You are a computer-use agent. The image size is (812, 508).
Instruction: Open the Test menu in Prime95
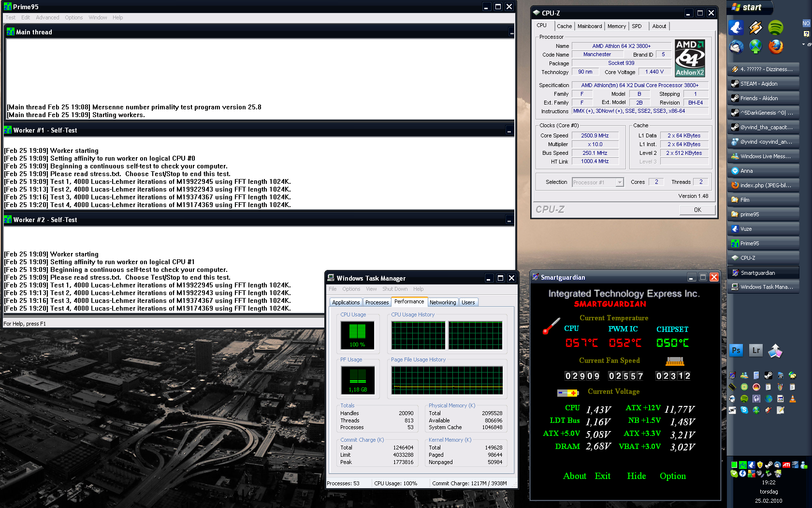click(11, 17)
